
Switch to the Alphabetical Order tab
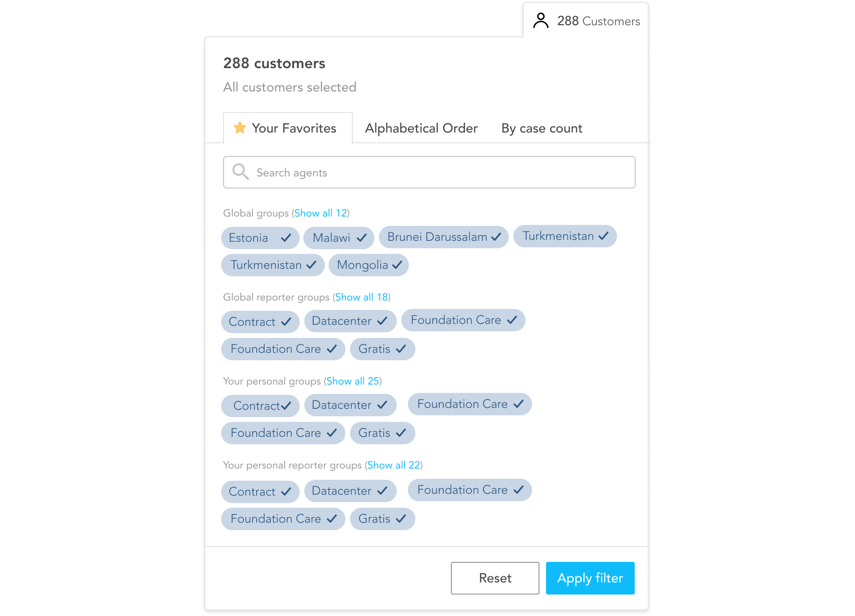tap(421, 128)
